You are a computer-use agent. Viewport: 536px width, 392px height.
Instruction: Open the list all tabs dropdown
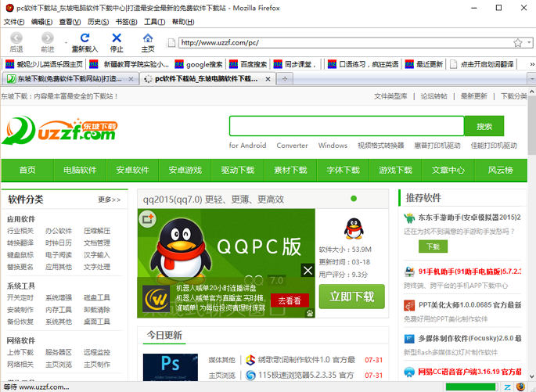coord(532,79)
